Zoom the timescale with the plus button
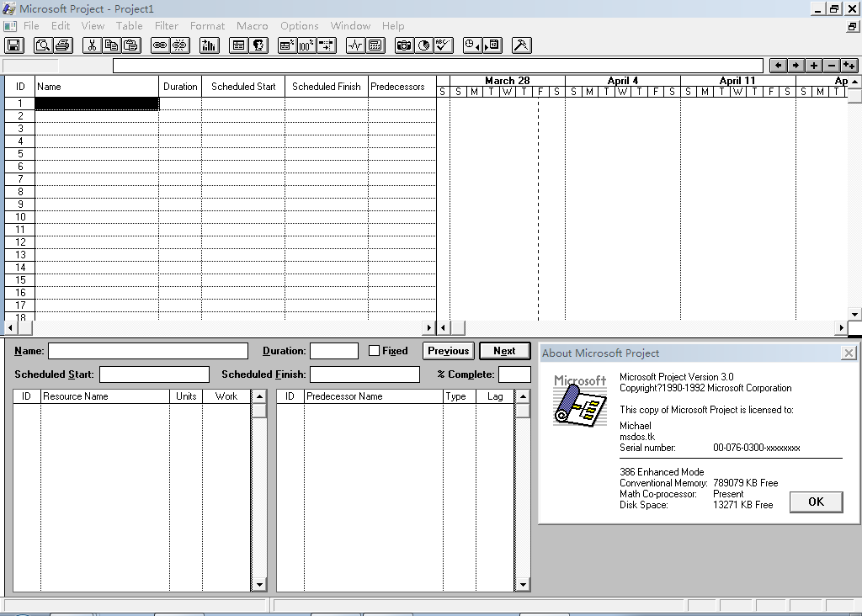 tap(814, 65)
